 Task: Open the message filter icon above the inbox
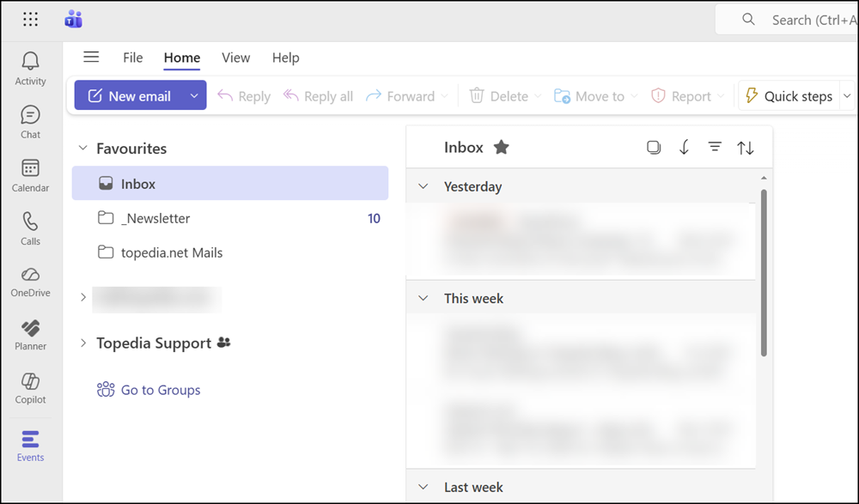tap(715, 147)
